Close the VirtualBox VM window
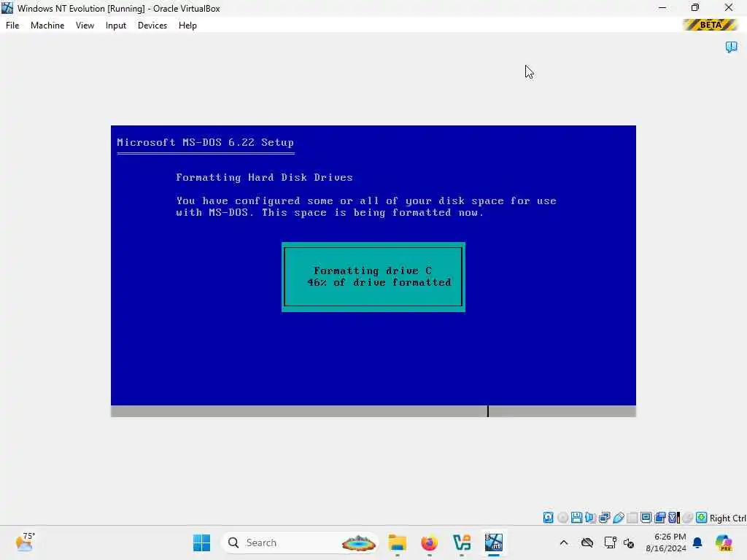Image resolution: width=747 pixels, height=560 pixels. click(729, 8)
